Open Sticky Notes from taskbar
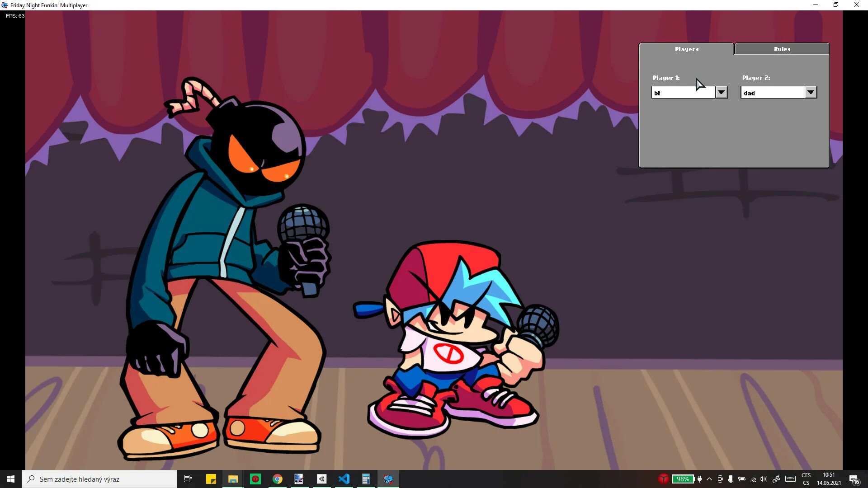This screenshot has height=488, width=868. 211,479
